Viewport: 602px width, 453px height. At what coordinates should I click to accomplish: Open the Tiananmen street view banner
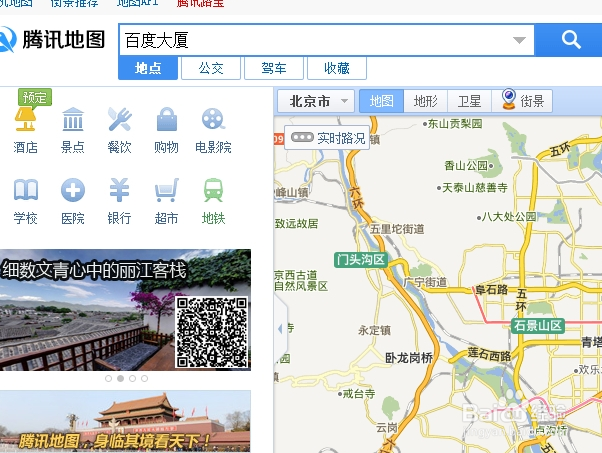pos(125,421)
